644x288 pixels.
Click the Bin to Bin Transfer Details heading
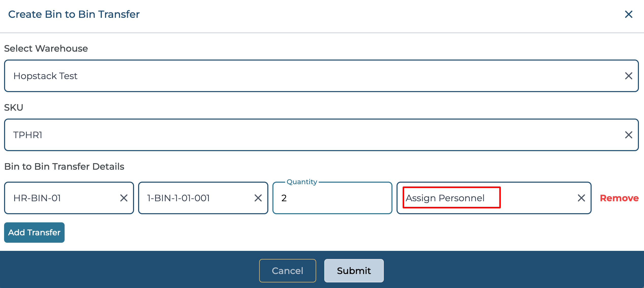pos(64,166)
